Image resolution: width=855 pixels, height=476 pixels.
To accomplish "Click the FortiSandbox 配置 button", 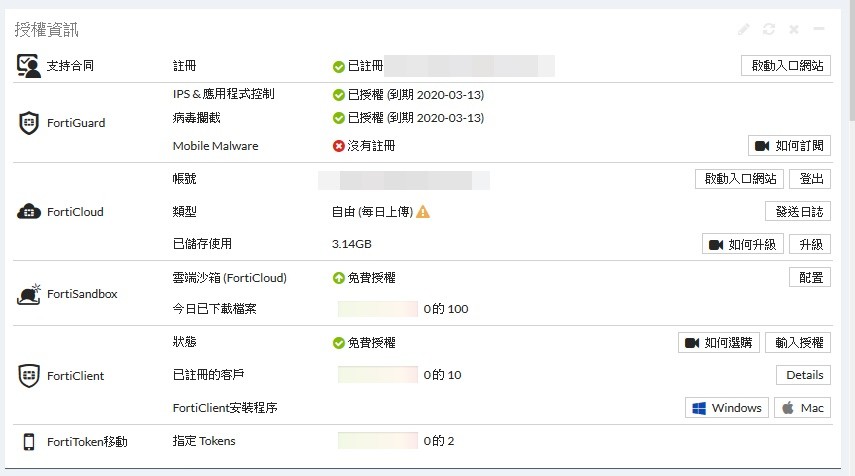I will coord(810,278).
